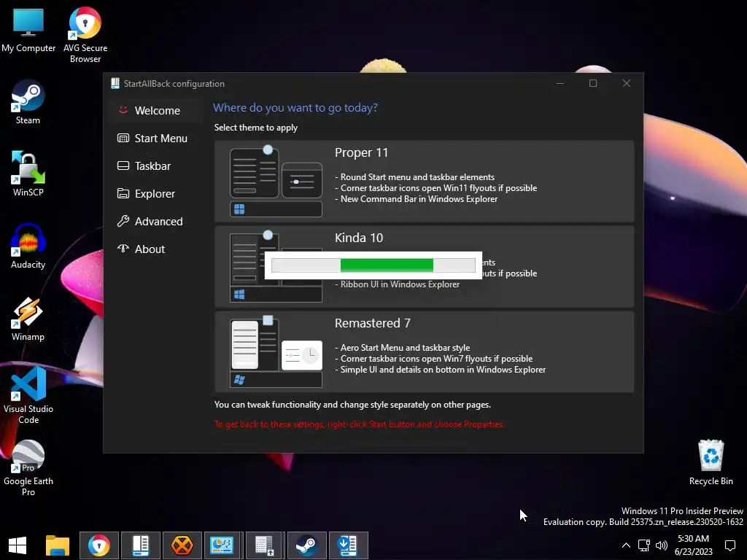Click the "Where do you want to go today?" heading
Screen dimensions: 747x560
coord(295,108)
